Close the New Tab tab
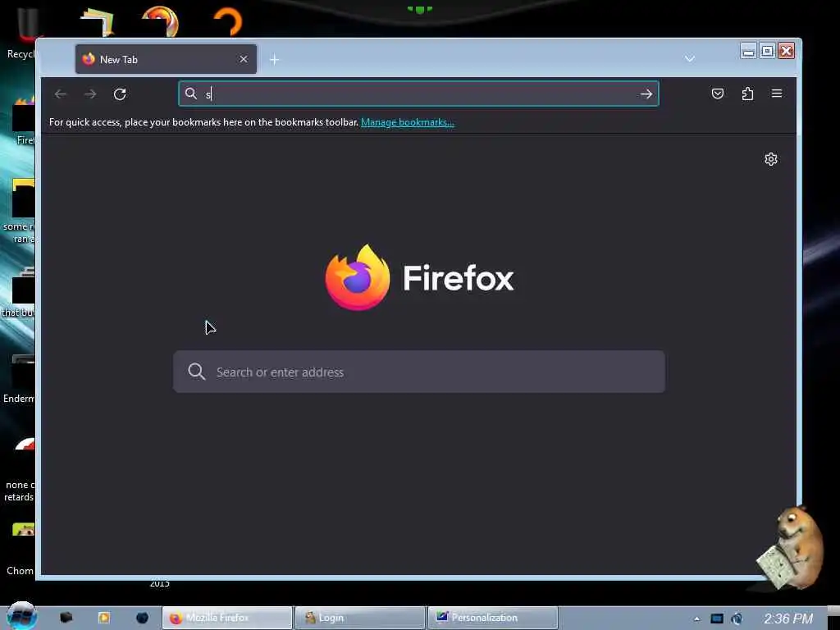Screen dimensions: 840x630 (x=244, y=59)
